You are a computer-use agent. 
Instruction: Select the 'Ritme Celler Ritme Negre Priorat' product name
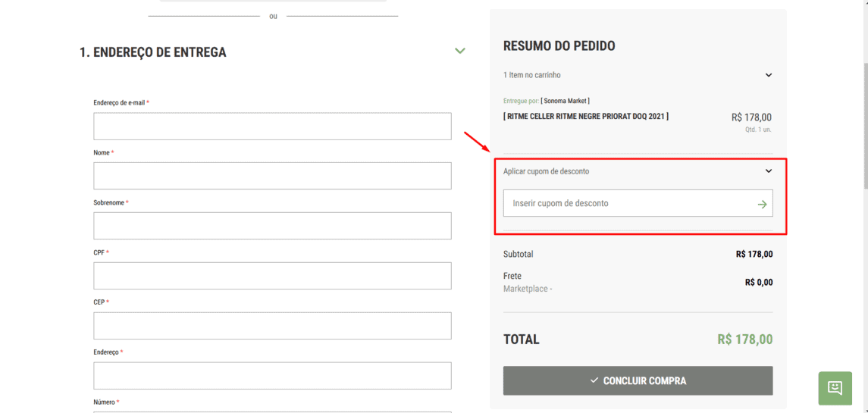pos(586,117)
